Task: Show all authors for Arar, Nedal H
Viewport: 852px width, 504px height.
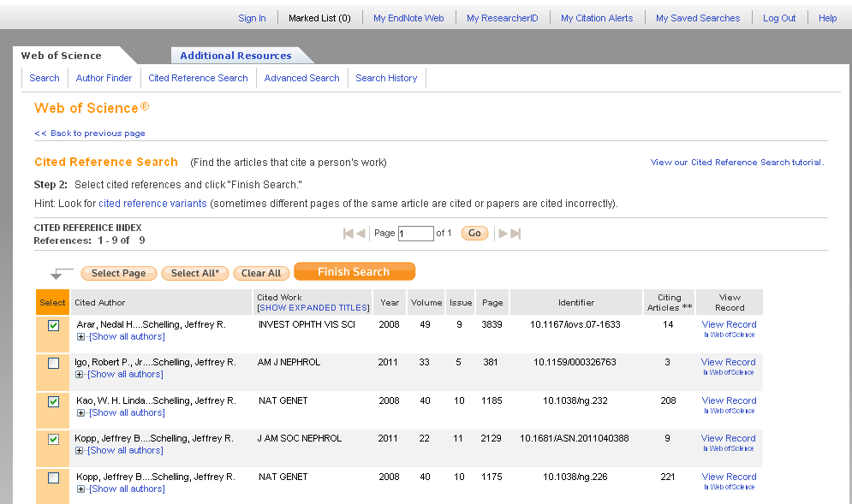Action: 127,337
